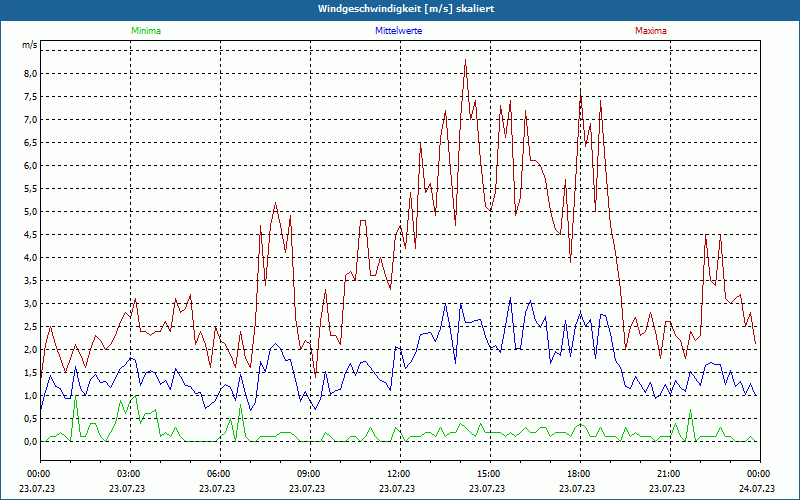Select the green 'Minima' legend label

click(146, 31)
